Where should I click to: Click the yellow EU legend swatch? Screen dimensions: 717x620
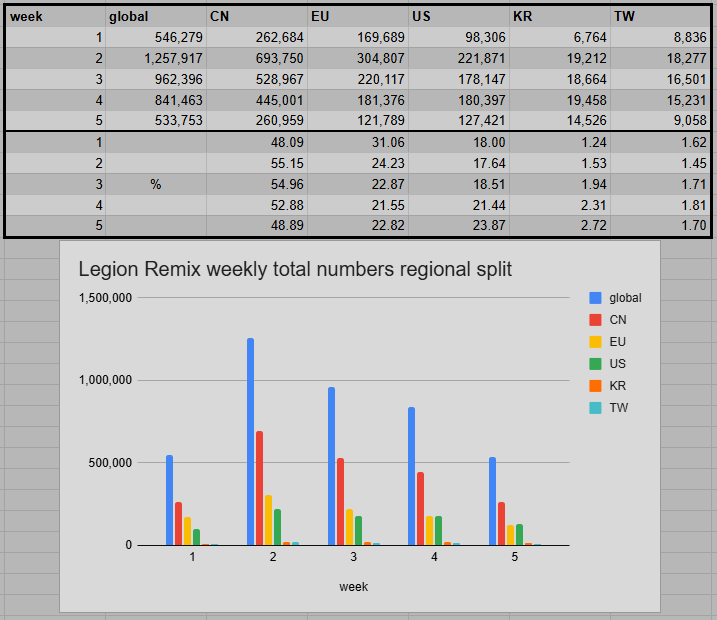(x=596, y=342)
